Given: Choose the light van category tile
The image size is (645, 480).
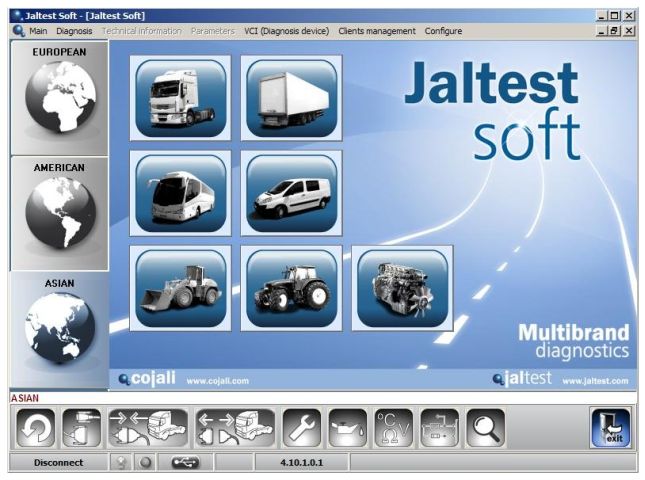Looking at the screenshot, I should click(292, 193).
